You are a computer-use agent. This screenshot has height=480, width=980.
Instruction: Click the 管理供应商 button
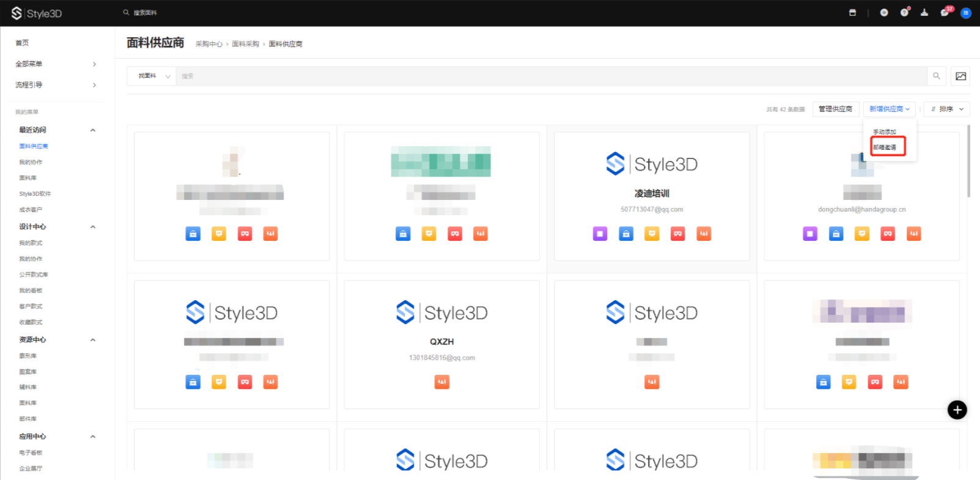(835, 109)
